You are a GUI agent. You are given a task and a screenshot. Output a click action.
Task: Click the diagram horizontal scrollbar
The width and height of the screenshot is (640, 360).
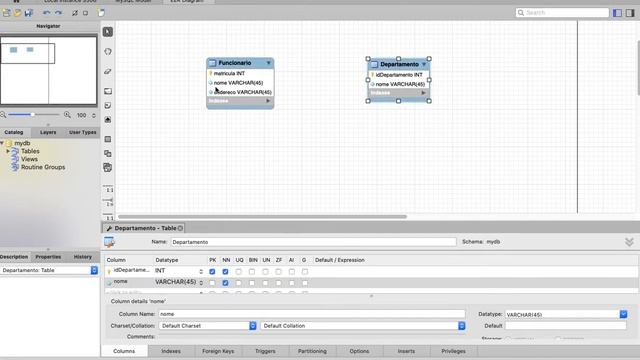[262, 217]
